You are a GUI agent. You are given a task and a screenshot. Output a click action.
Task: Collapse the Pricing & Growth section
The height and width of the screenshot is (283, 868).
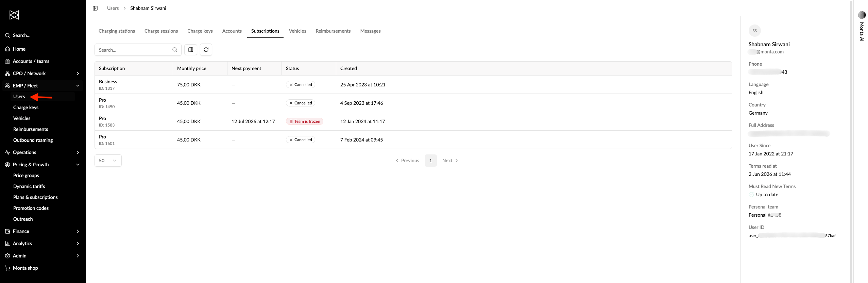pos(43,165)
